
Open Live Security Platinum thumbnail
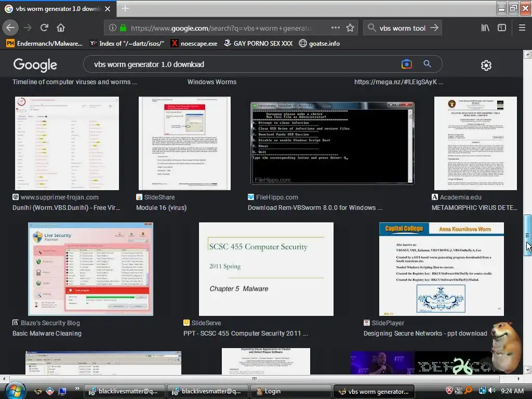(90, 269)
